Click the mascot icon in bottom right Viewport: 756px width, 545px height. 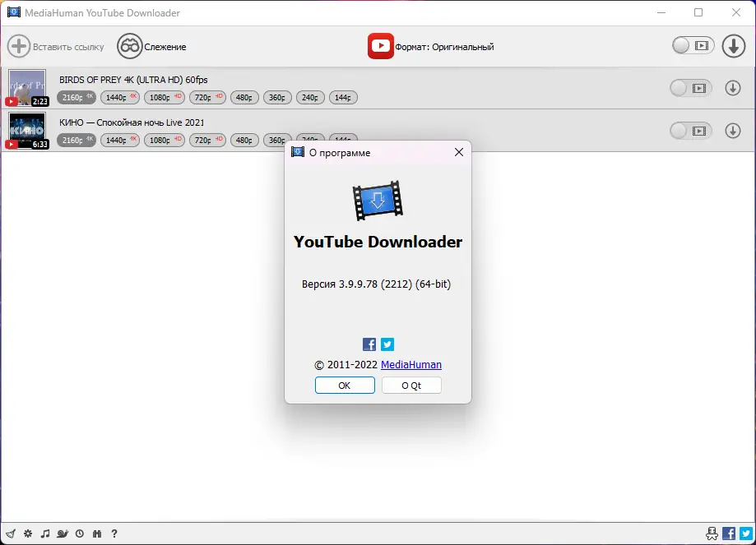click(x=712, y=533)
